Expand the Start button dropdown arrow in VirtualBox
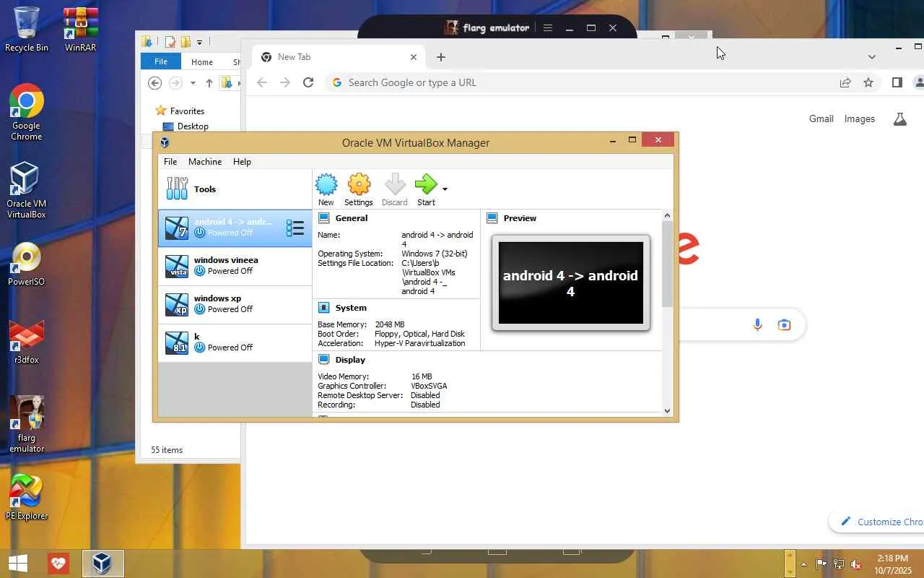The width and height of the screenshot is (924, 578). point(445,189)
